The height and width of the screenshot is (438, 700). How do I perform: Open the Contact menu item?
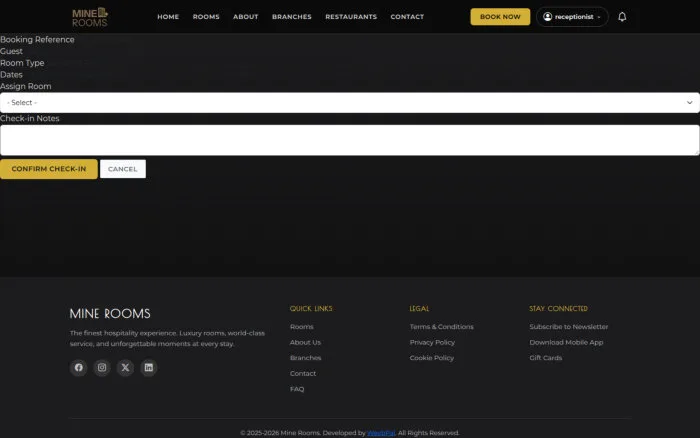407,17
